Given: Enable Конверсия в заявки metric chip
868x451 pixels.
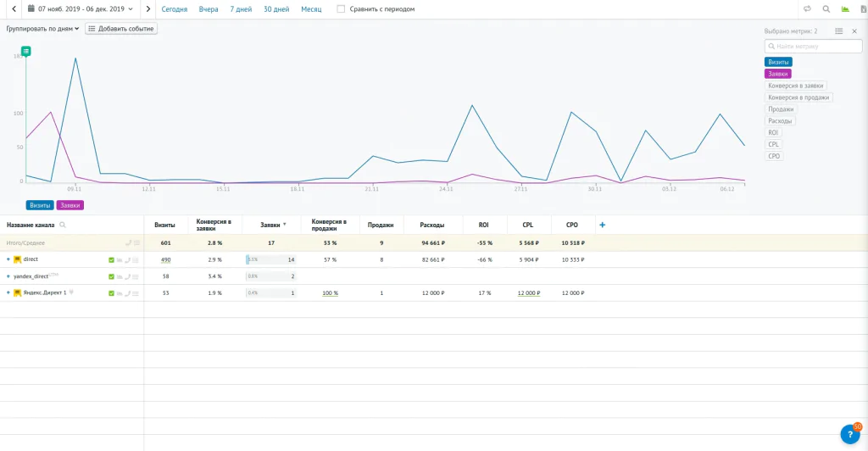Looking at the screenshot, I should click(x=795, y=86).
